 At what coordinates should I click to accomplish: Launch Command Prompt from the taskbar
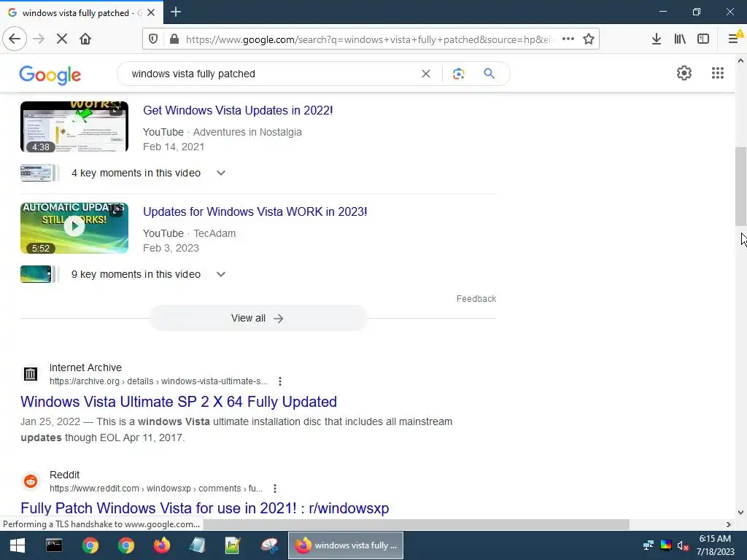(54, 545)
